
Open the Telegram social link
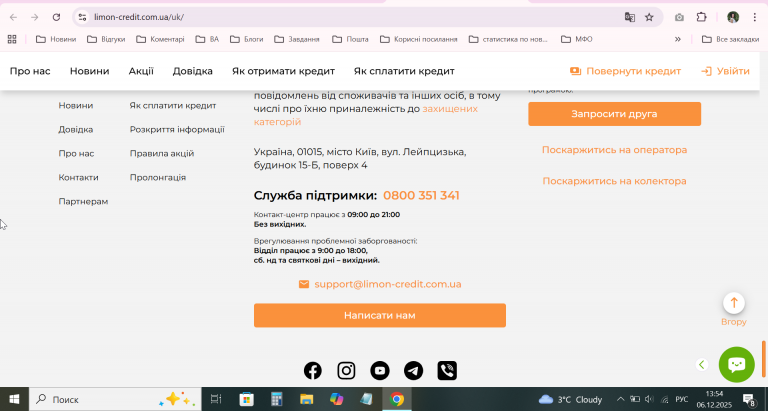tap(413, 370)
